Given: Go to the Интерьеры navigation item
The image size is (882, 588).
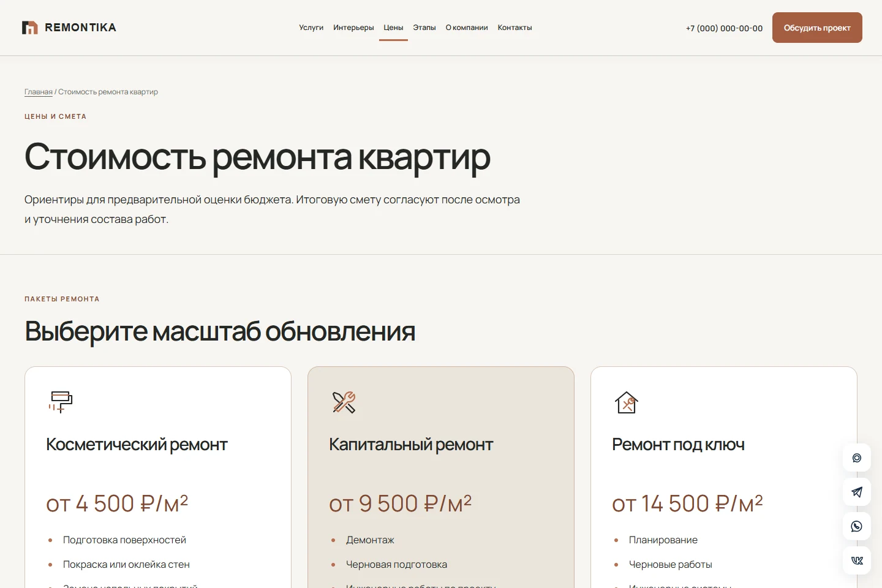Looking at the screenshot, I should 353,28.
